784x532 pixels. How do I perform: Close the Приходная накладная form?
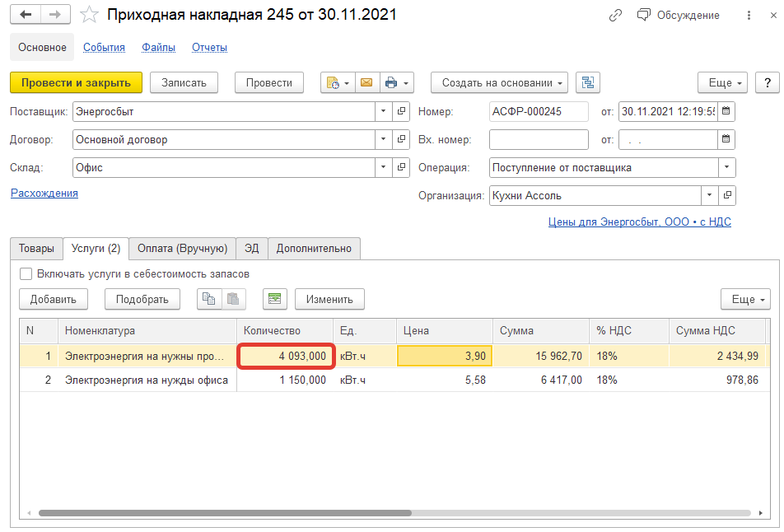point(773,16)
